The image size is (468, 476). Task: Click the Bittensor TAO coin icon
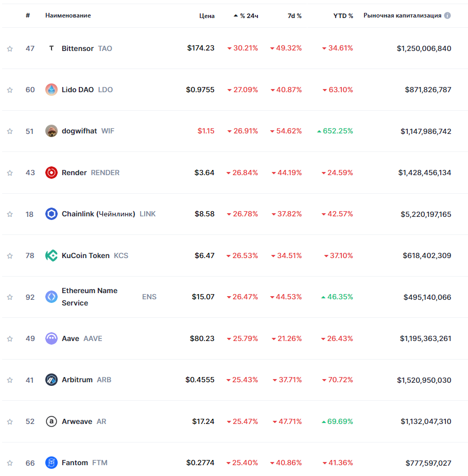pos(51,48)
